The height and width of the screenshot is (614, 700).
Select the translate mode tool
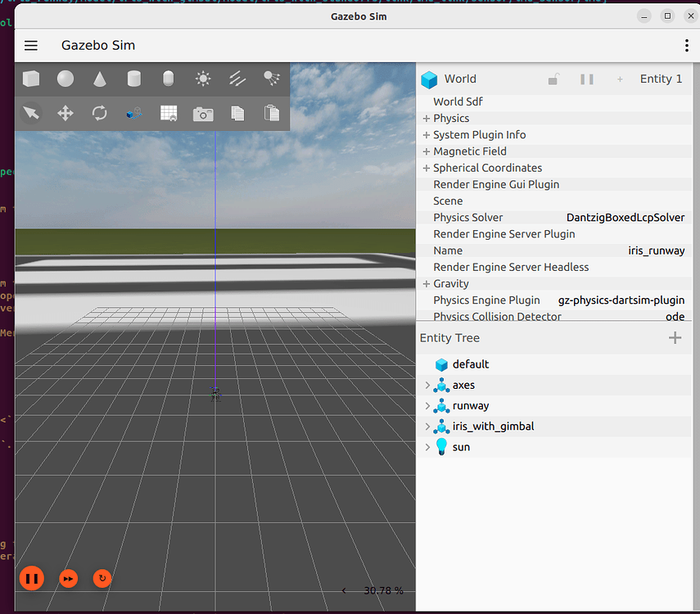pyautogui.click(x=65, y=113)
